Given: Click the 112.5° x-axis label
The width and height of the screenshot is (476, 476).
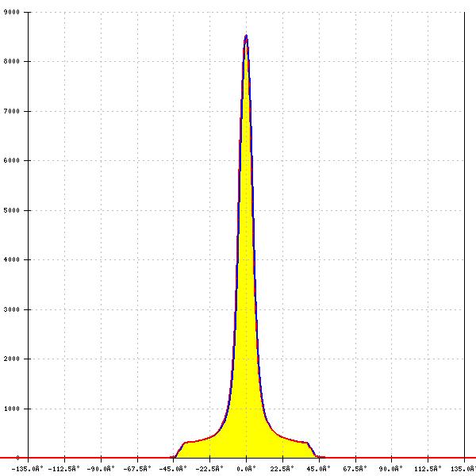Looking at the screenshot, I should (428, 469).
